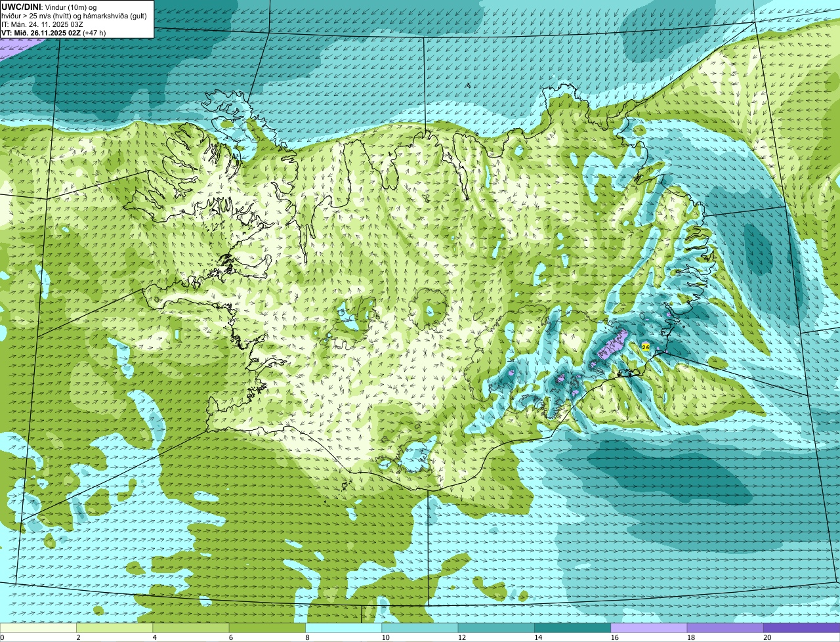Click the '16' label on the scale
Screen dimensions: 840x642
pos(614,637)
